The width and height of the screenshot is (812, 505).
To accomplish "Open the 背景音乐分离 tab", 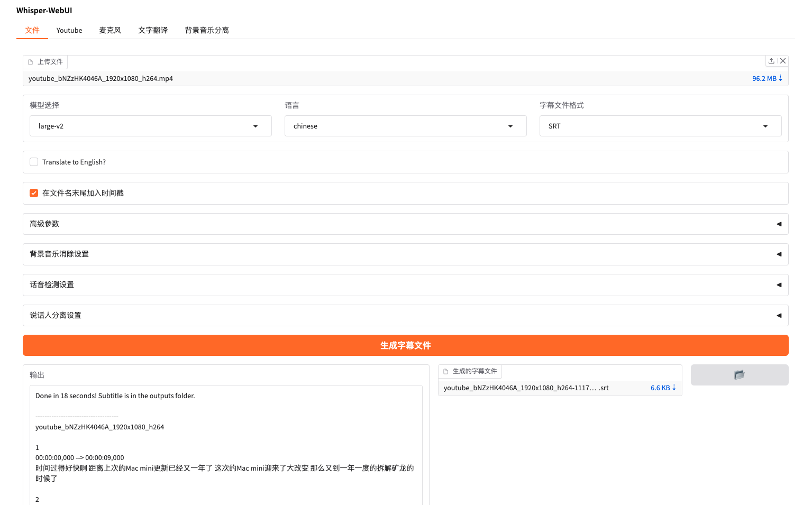I will 206,30.
